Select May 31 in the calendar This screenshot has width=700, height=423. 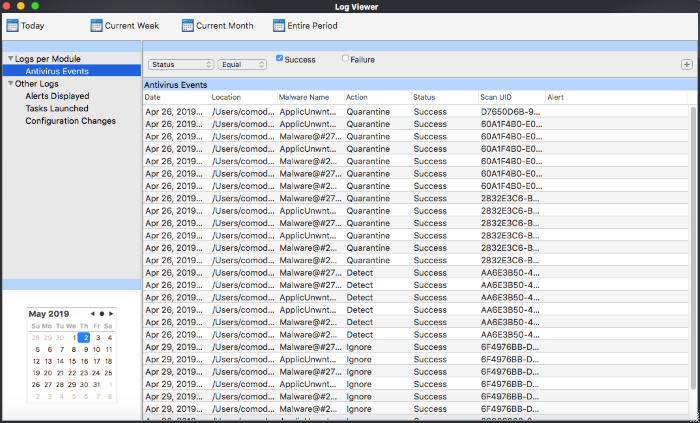pyautogui.click(x=96, y=385)
